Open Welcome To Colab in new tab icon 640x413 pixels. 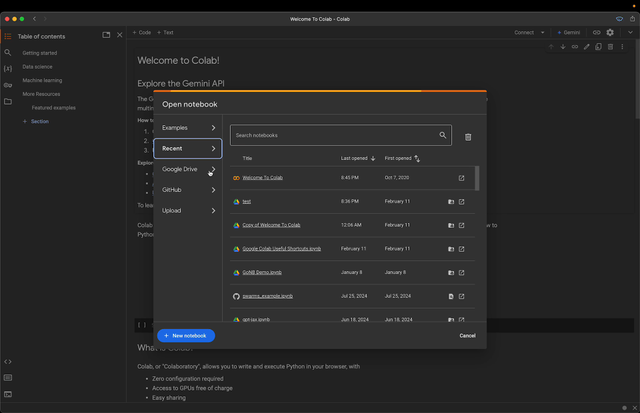click(x=461, y=178)
